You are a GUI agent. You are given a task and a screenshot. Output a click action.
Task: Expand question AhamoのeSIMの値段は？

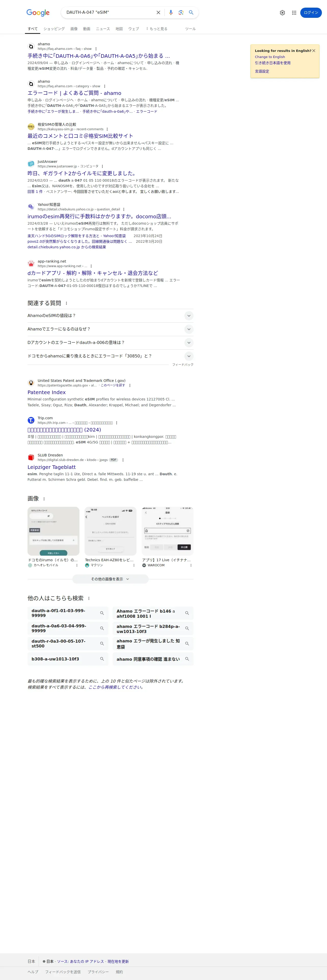pyautogui.click(x=110, y=316)
